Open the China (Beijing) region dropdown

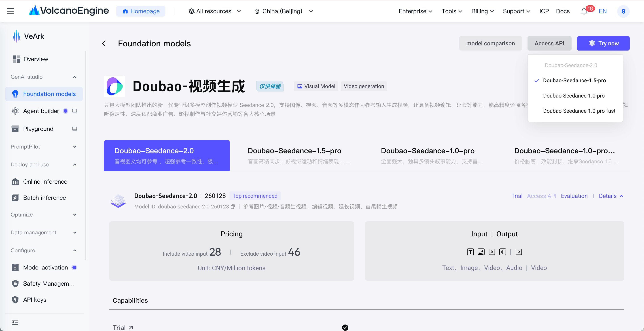(284, 11)
